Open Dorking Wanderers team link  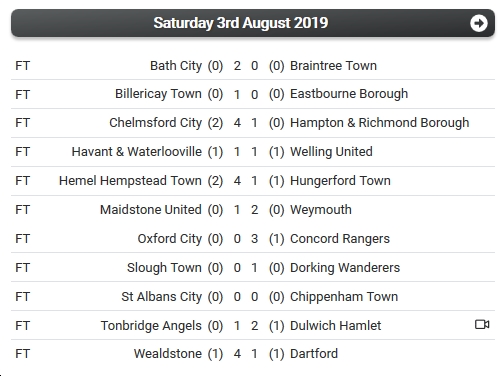click(x=345, y=268)
